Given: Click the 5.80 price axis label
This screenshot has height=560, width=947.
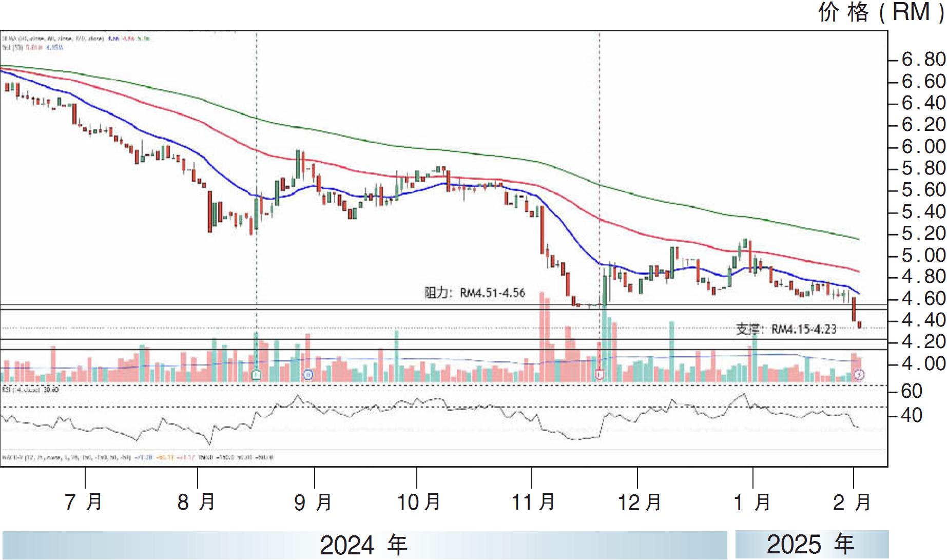Looking at the screenshot, I should point(924,168).
